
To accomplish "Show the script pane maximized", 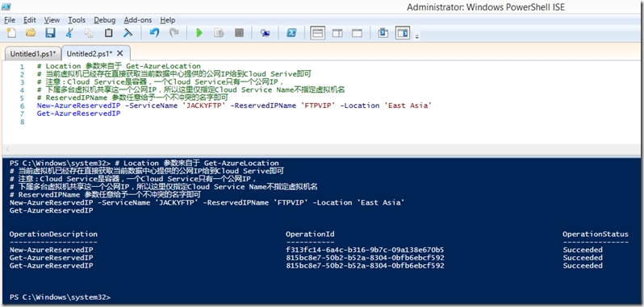I will [357, 33].
